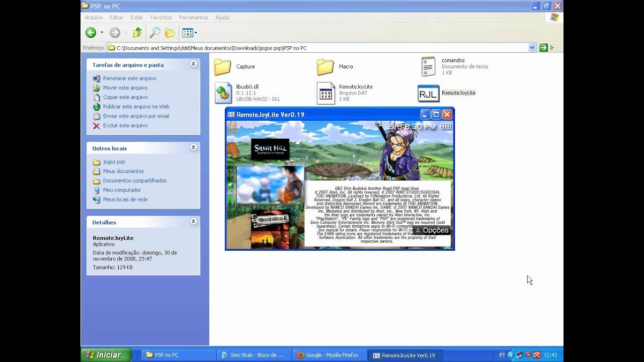This screenshot has height=362, width=644.
Task: Select the RemoteJoyLite DAT file icon
Action: 326,93
